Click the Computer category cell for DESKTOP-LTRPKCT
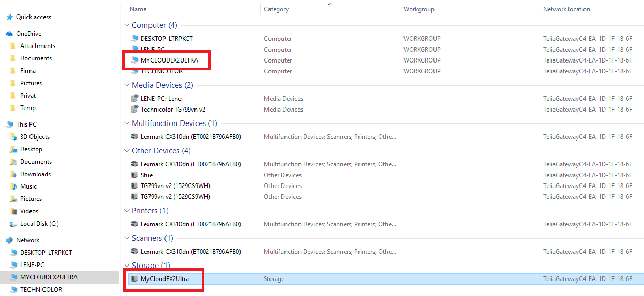 click(278, 39)
